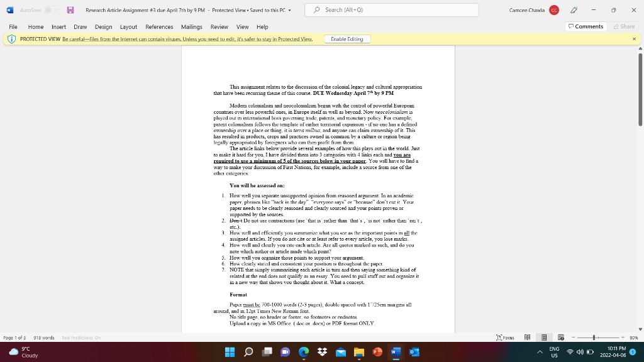Click the Enable Editing button
This screenshot has width=644, height=362.
(347, 38)
